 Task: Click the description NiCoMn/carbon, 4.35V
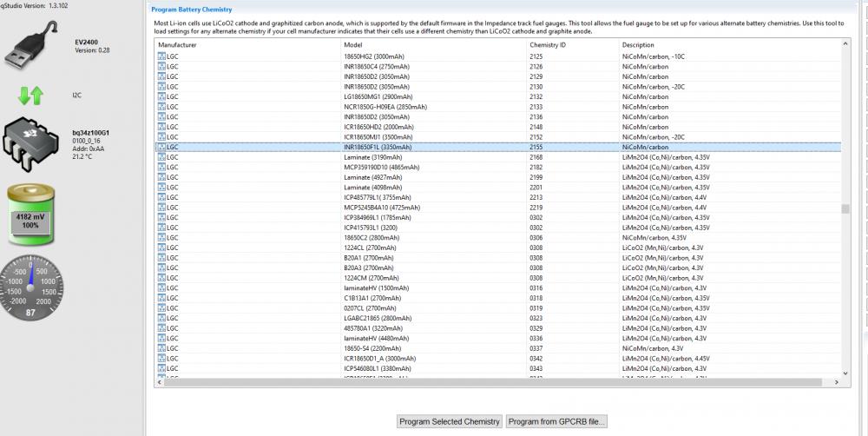tap(654, 238)
